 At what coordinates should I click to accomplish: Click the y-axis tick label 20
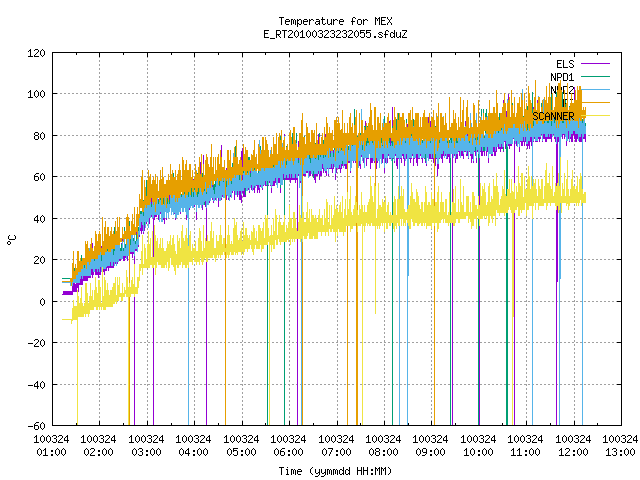click(39, 260)
